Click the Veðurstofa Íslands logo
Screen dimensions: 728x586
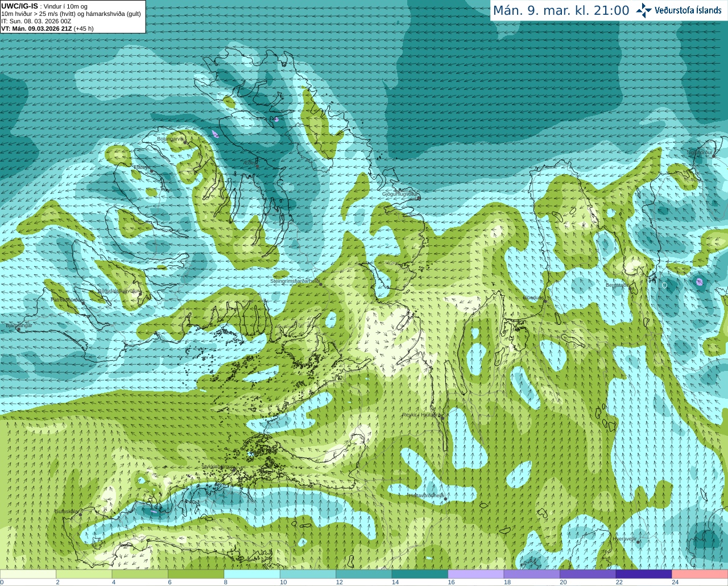click(679, 10)
